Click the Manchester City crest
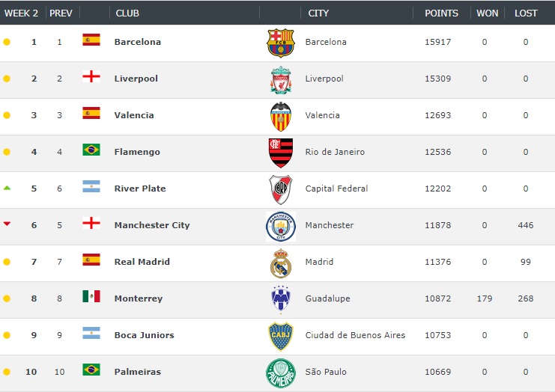This screenshot has height=392, width=555. [281, 226]
